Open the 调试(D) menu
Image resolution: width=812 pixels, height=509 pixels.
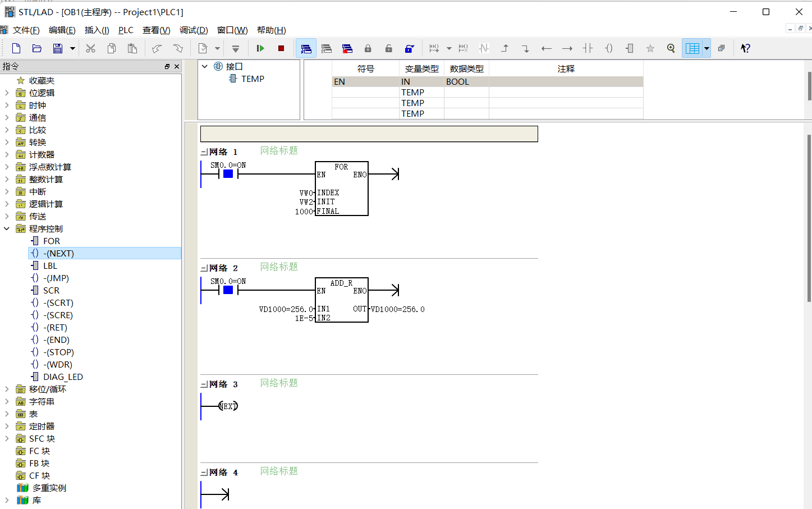(194, 30)
